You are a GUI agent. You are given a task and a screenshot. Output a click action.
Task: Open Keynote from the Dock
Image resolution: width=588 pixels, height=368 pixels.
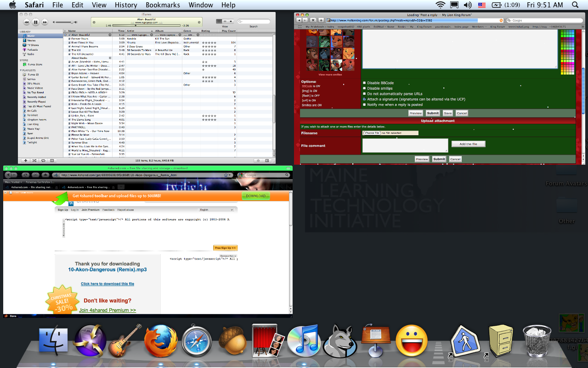tap(375, 341)
